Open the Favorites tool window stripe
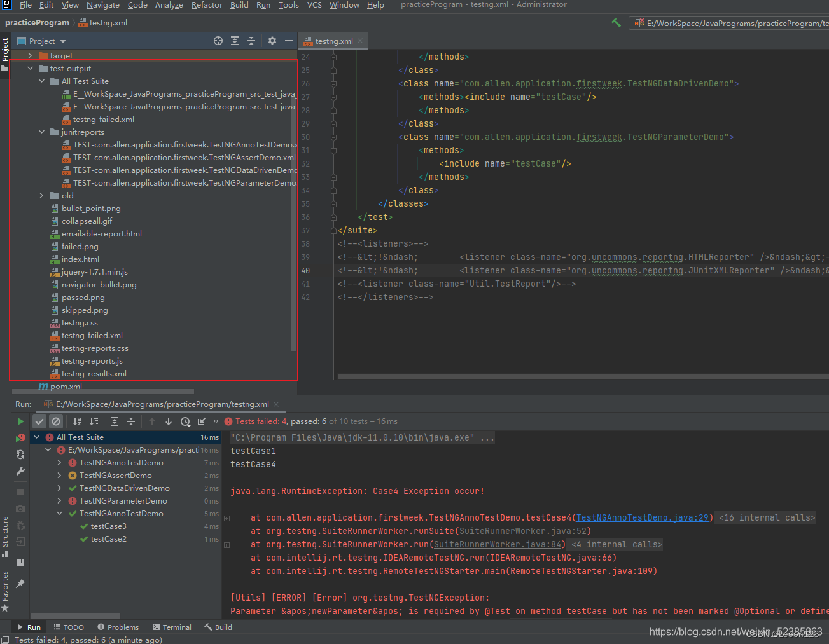The height and width of the screenshot is (644, 829). pyautogui.click(x=5, y=591)
